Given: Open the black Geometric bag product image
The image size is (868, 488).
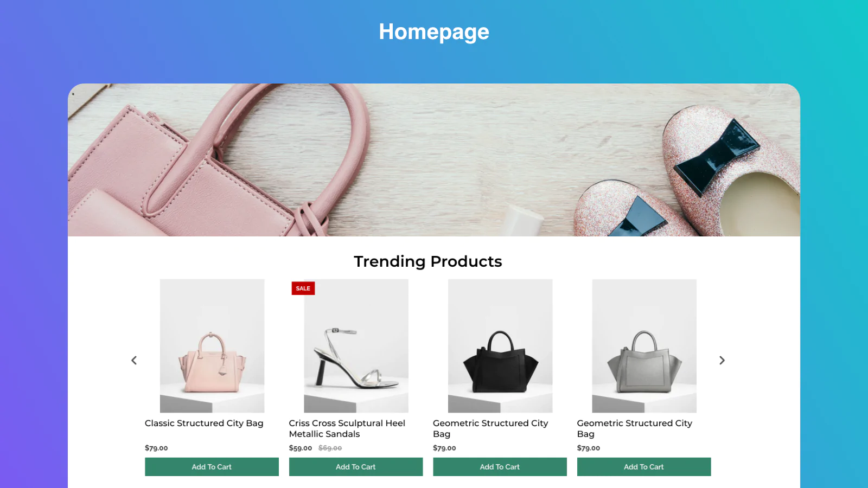Looking at the screenshot, I should [500, 346].
